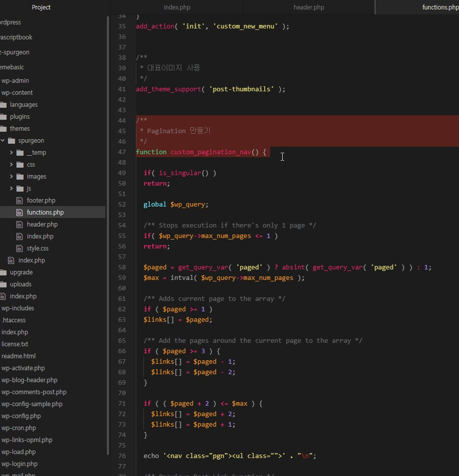Image resolution: width=459 pixels, height=476 pixels.
Task: Click the _temp folder icon
Action: coord(20,152)
